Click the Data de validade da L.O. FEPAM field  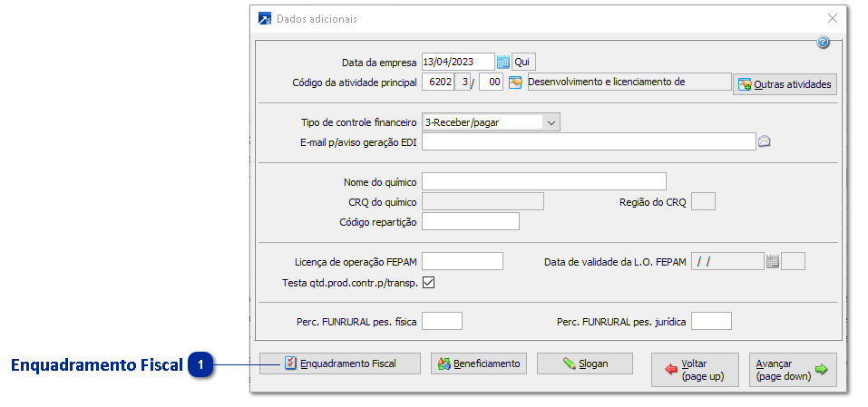pyautogui.click(x=728, y=261)
